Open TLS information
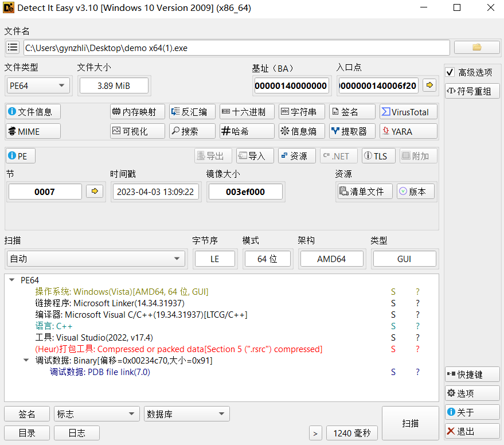504x445 pixels. click(x=378, y=156)
